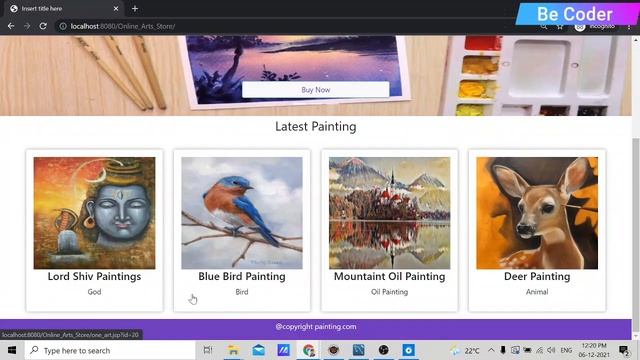The image size is (640, 360).
Task: Show hidden system tray icons
Action: coord(491,350)
